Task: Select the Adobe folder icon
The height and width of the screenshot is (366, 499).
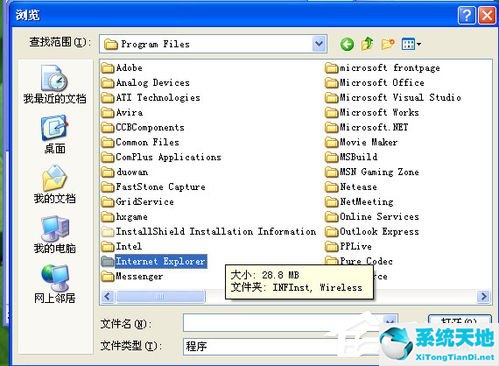Action: click(107, 68)
